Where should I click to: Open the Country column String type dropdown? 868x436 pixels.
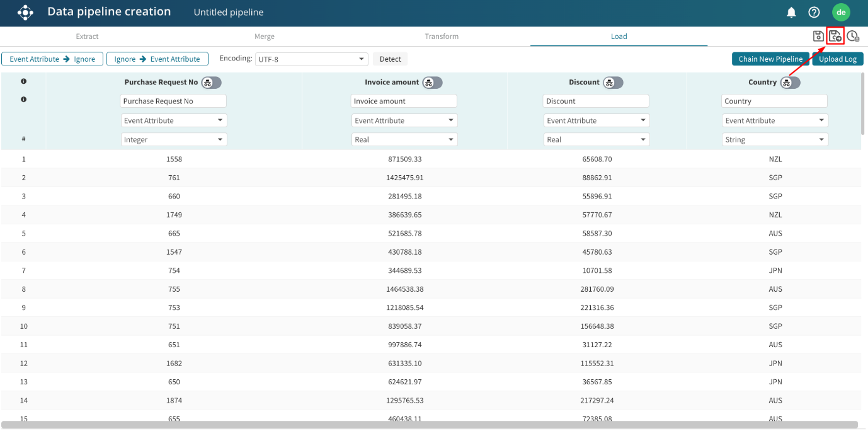pos(775,140)
